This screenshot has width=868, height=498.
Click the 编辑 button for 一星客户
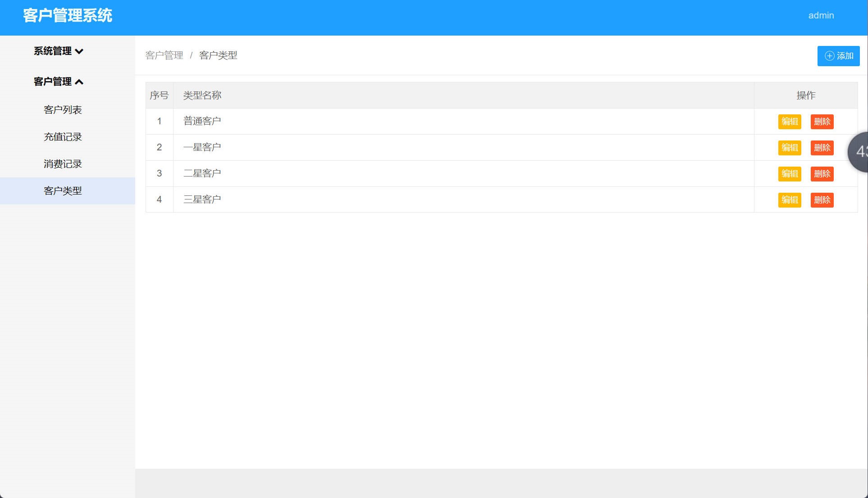click(789, 148)
